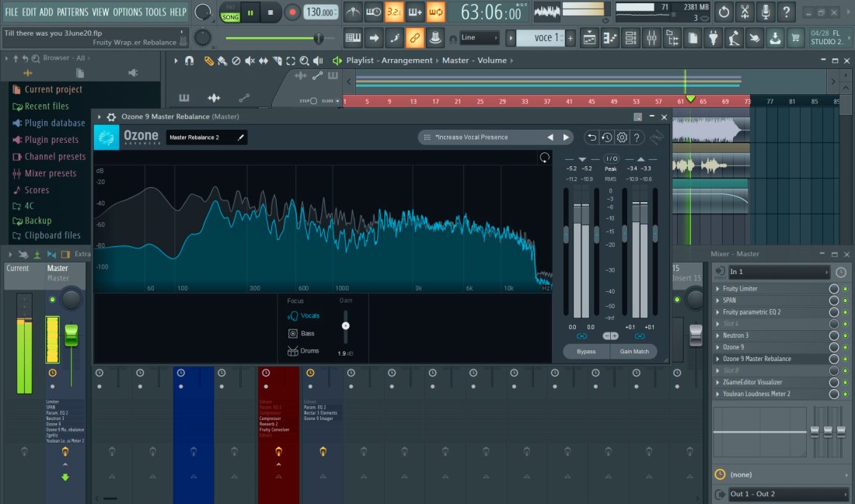
Task: Open the OPTIONS menu
Action: point(127,12)
